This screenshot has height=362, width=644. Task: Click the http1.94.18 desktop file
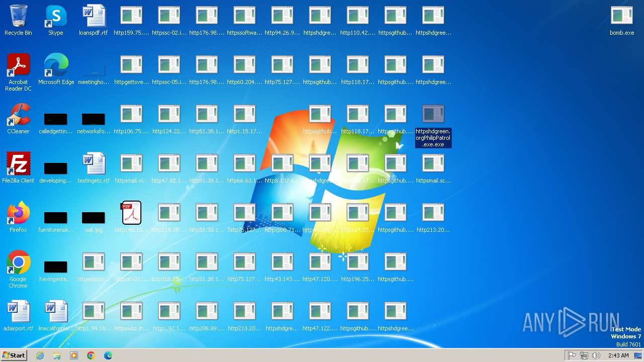[94, 316]
